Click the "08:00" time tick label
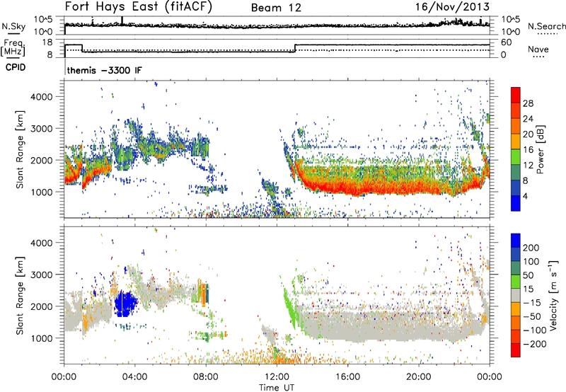The width and height of the screenshot is (566, 392). (205, 377)
